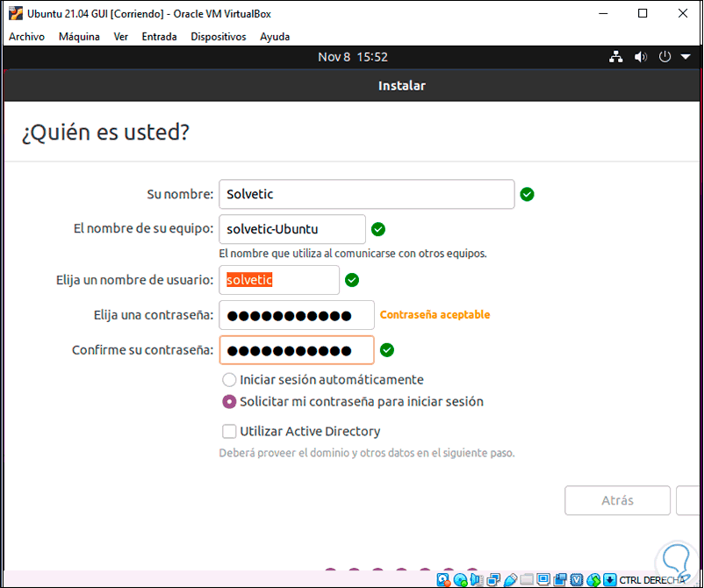Click the green checkmark beside solvetic-Ubuntu field
Screen dimensions: 704x588
tap(378, 229)
